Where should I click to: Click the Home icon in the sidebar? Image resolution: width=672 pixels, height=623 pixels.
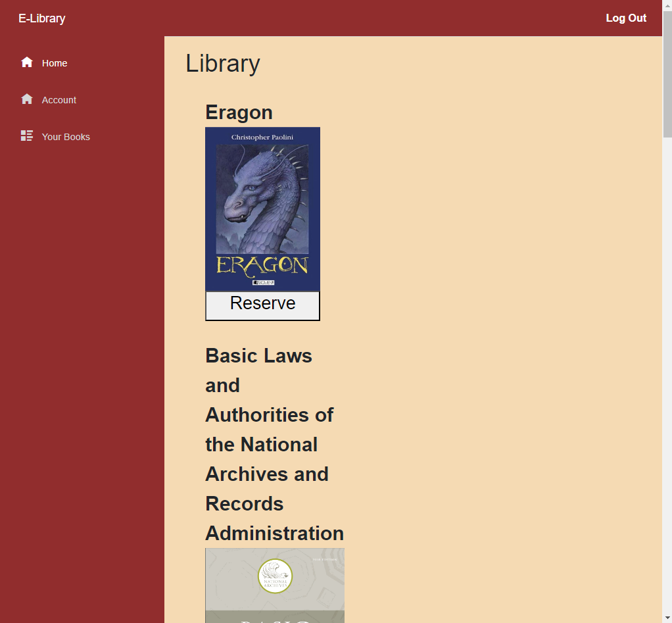(x=27, y=62)
